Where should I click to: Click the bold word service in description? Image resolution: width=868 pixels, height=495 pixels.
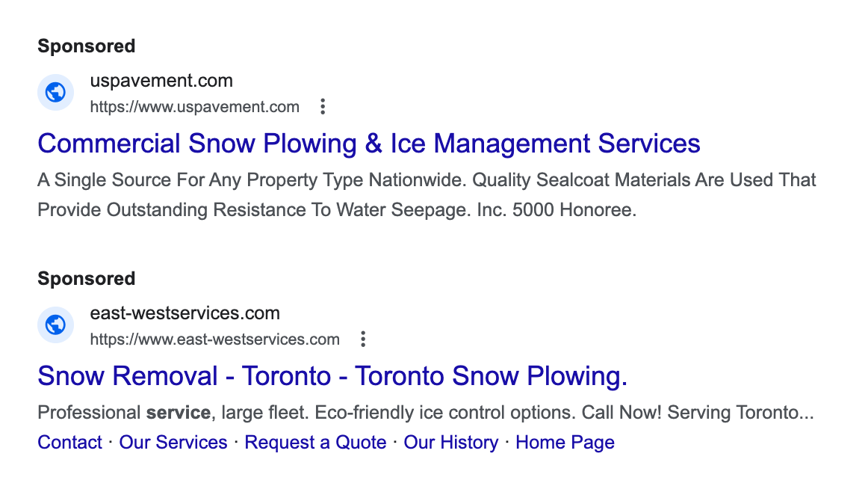178,413
